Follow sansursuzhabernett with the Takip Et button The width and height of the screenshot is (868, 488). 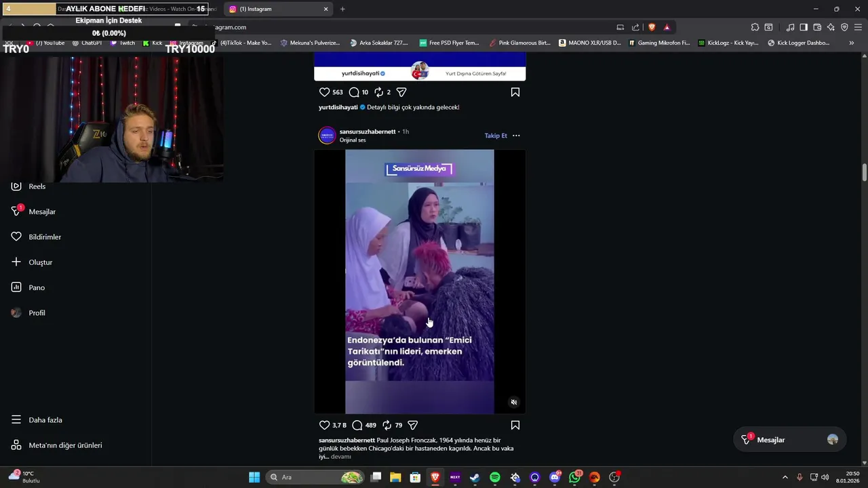pyautogui.click(x=496, y=136)
